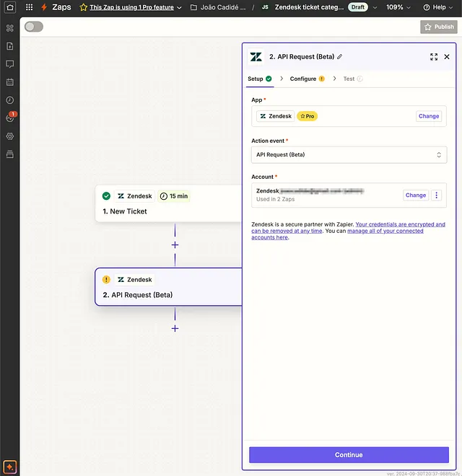Change the Zendesk account
The height and width of the screenshot is (476, 462).
pos(416,195)
